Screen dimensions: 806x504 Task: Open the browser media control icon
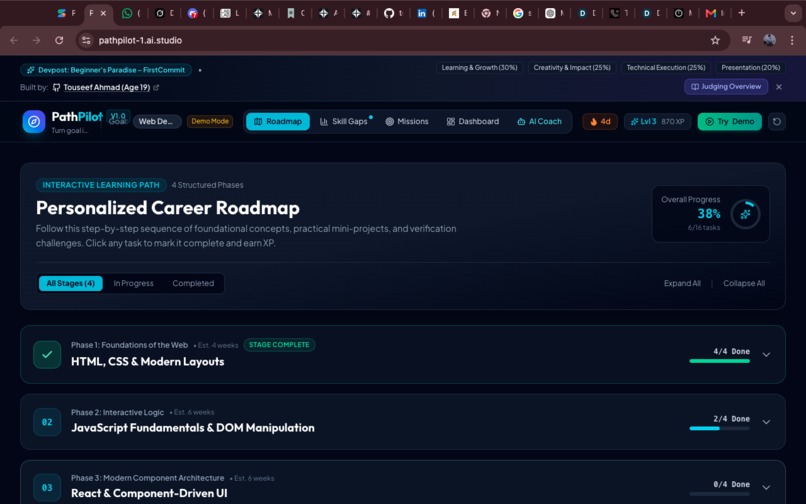[747, 40]
